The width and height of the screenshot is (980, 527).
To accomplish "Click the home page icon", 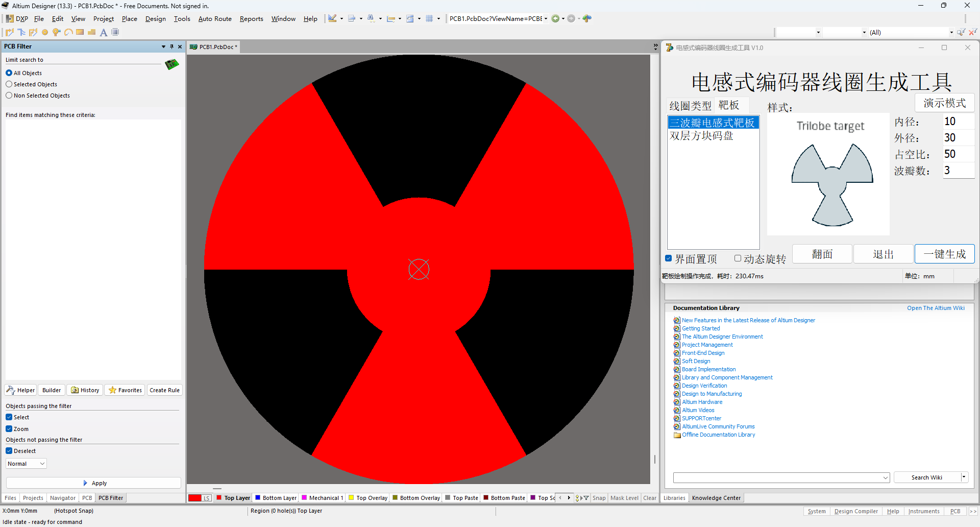I will coord(587,18).
